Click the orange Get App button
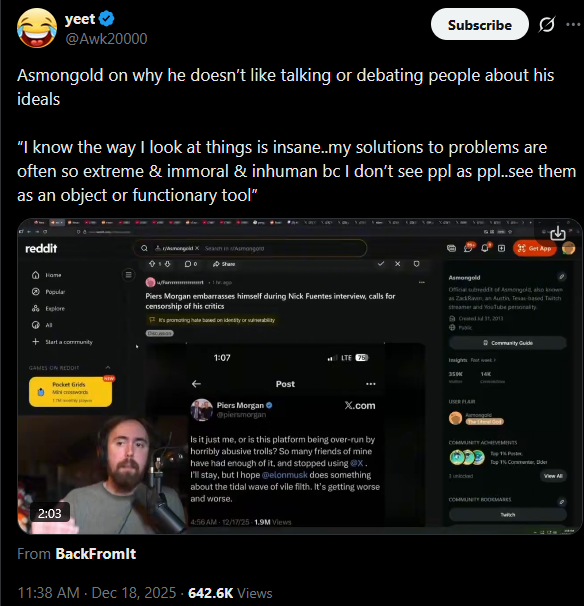The width and height of the screenshot is (584, 606). coord(535,248)
